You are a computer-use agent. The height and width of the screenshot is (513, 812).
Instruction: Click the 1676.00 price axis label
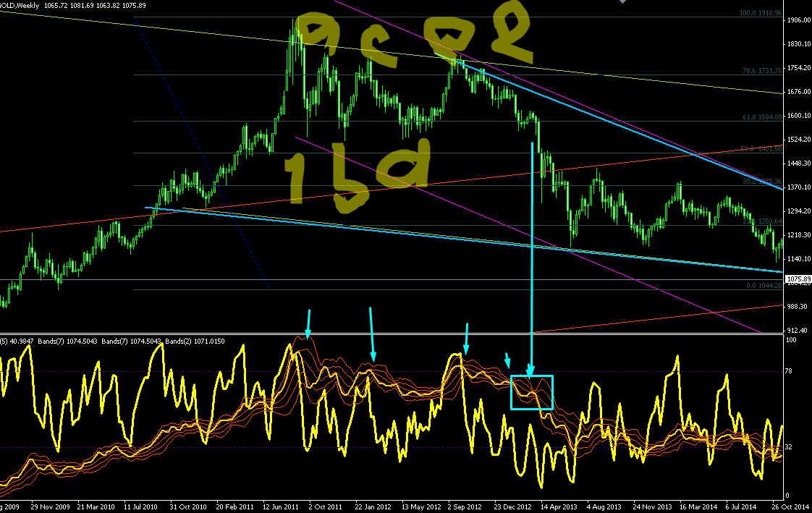(798, 92)
